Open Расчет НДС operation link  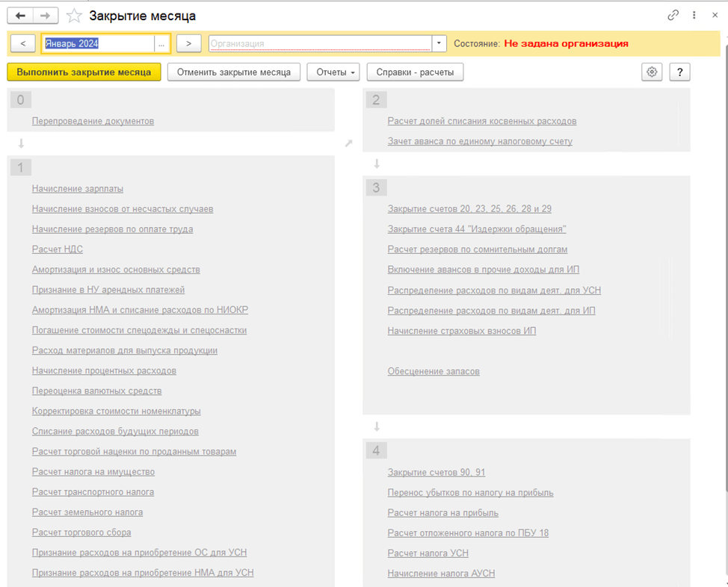57,249
